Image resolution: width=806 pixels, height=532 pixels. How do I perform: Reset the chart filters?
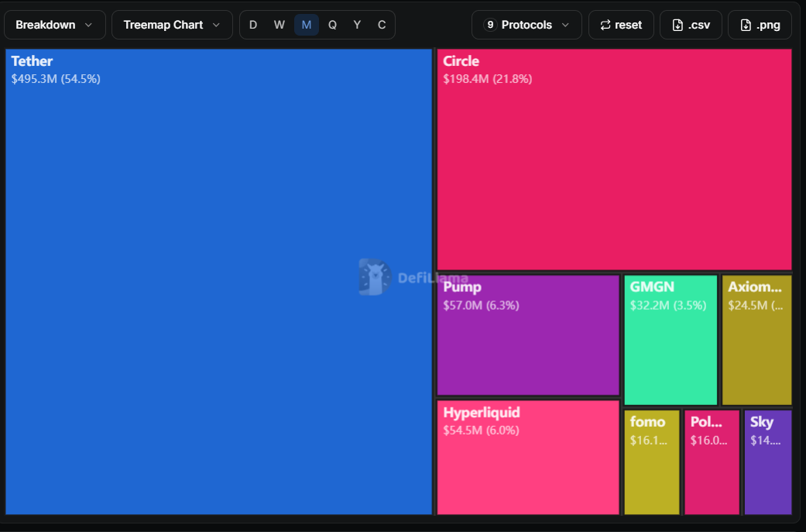[621, 25]
